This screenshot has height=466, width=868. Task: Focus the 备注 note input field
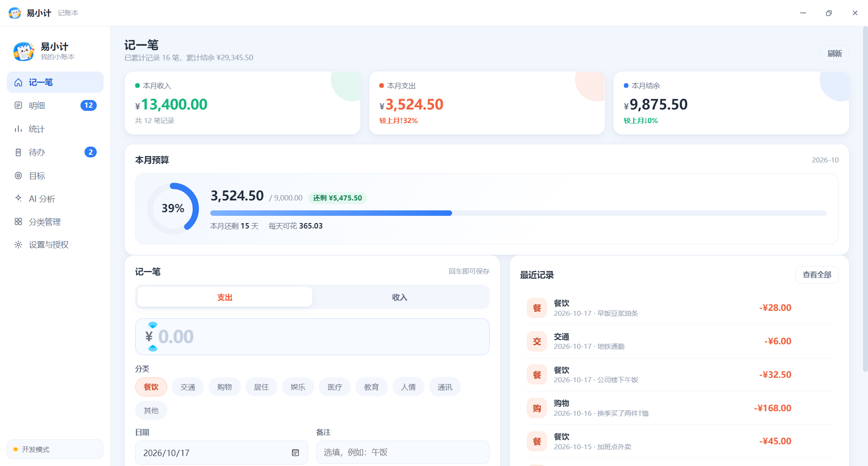(x=403, y=452)
